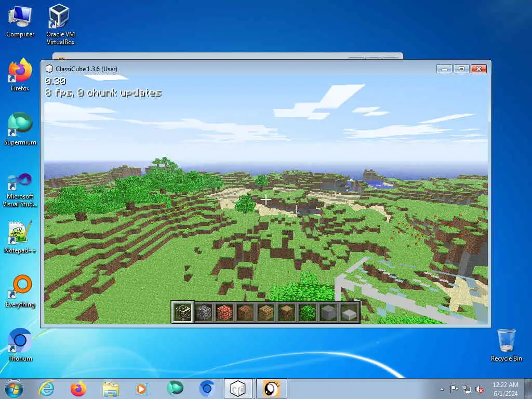Launch Internet Explorer from the taskbar

point(46,389)
